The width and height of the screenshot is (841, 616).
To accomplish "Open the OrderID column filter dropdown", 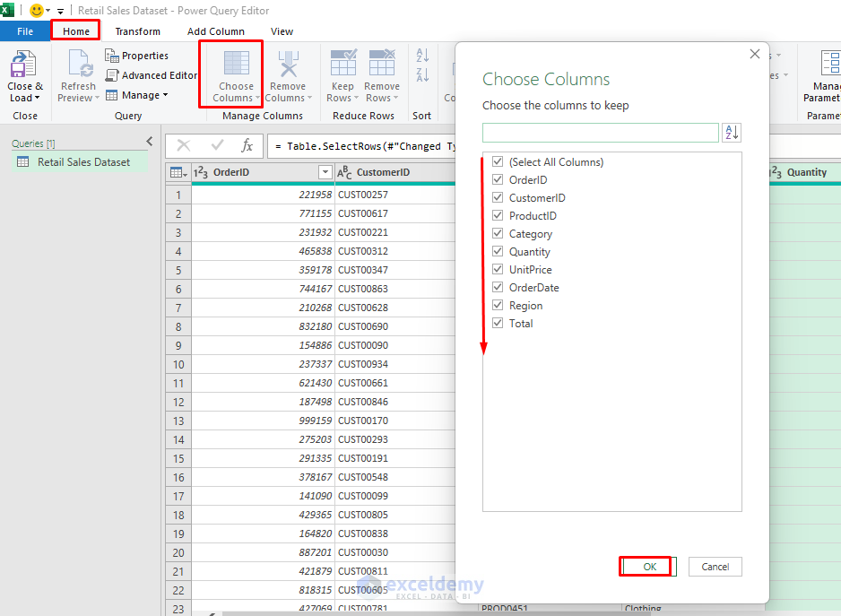I will point(325,172).
